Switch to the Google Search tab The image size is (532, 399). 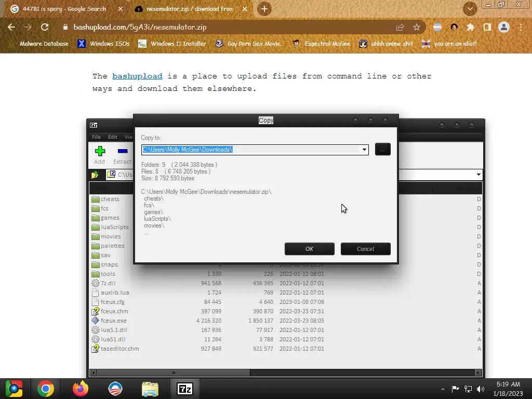[x=64, y=9]
